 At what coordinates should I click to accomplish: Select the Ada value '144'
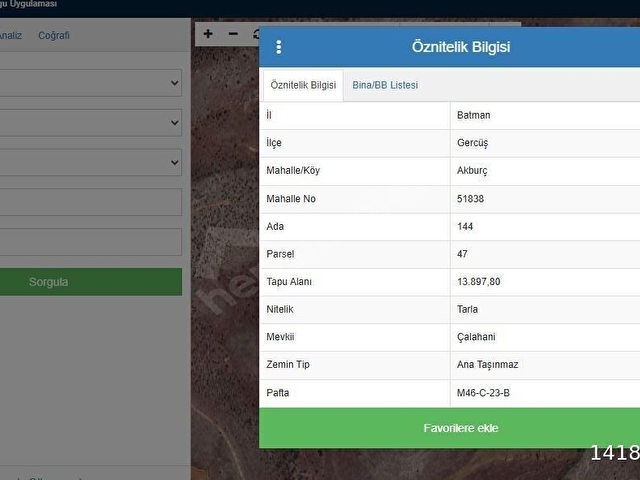click(465, 227)
